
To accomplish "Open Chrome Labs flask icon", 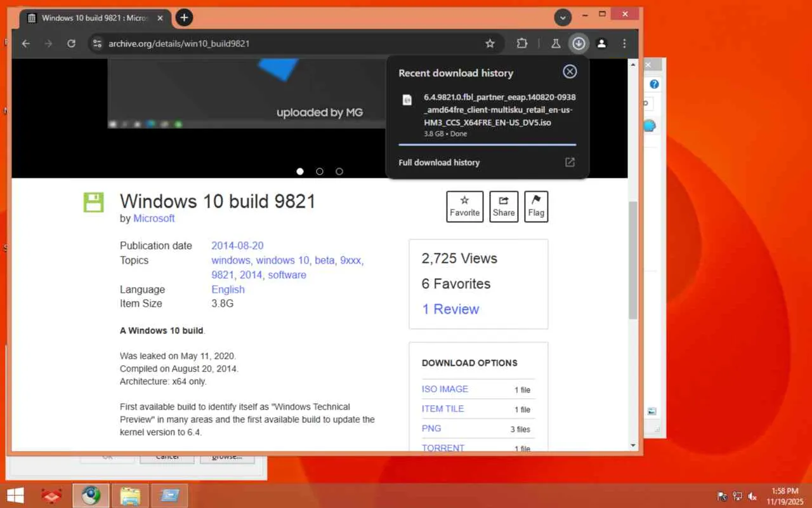I will pos(556,44).
